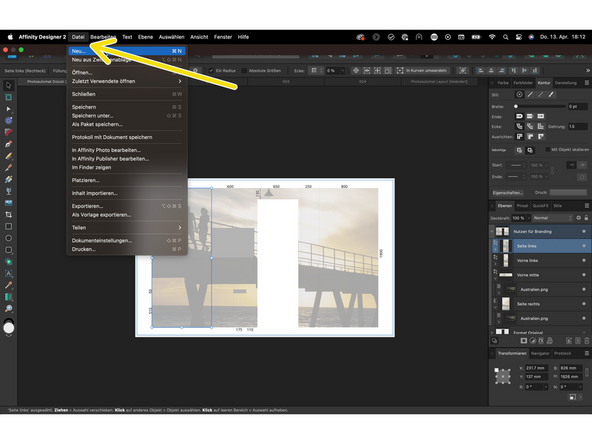This screenshot has width=592, height=444.
Task: Click the Breite stroke width slider
Action: tap(540, 106)
